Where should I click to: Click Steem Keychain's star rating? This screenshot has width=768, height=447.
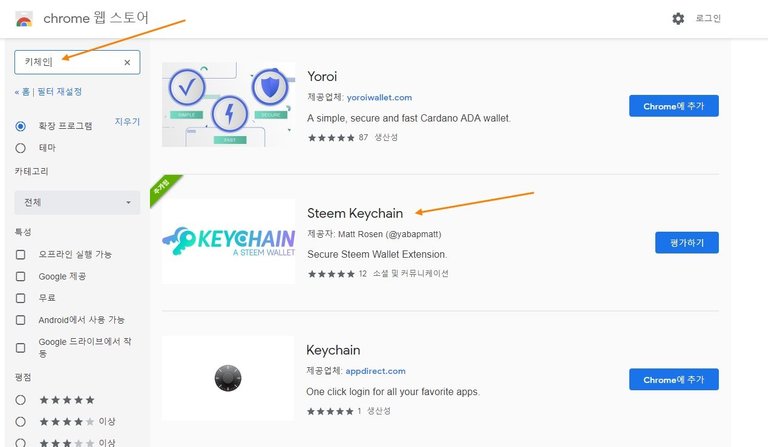[331, 273]
